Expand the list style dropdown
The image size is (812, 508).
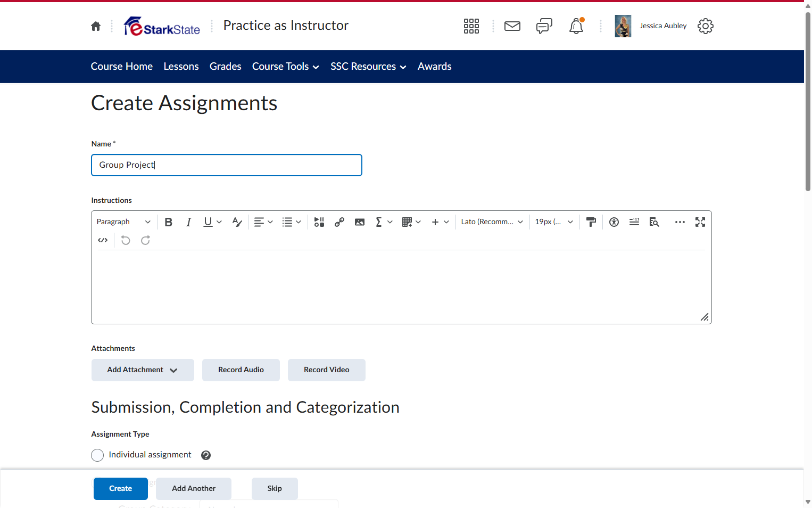tap(292, 222)
